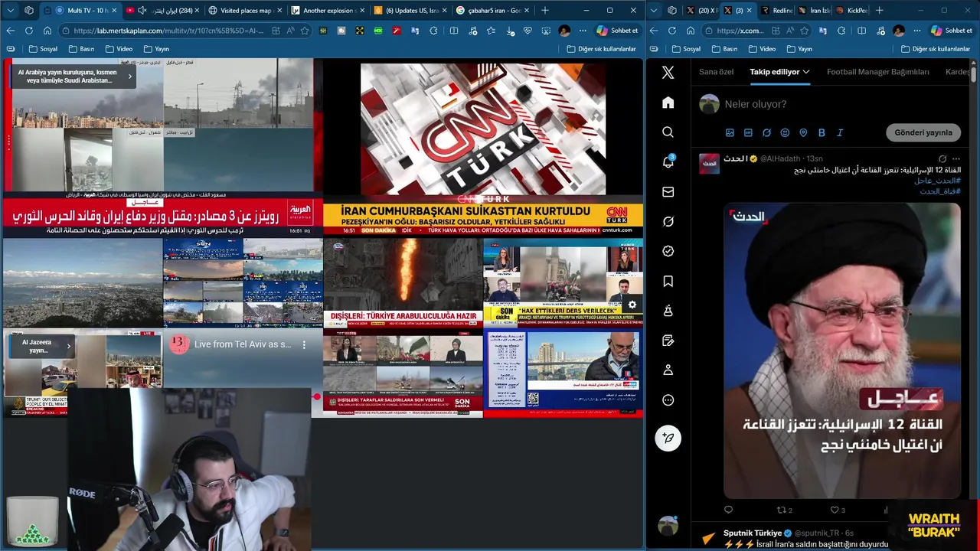The height and width of the screenshot is (551, 980).
Task: Expand the Al Arabiya yayın kuruluşu notice
Action: click(130, 76)
